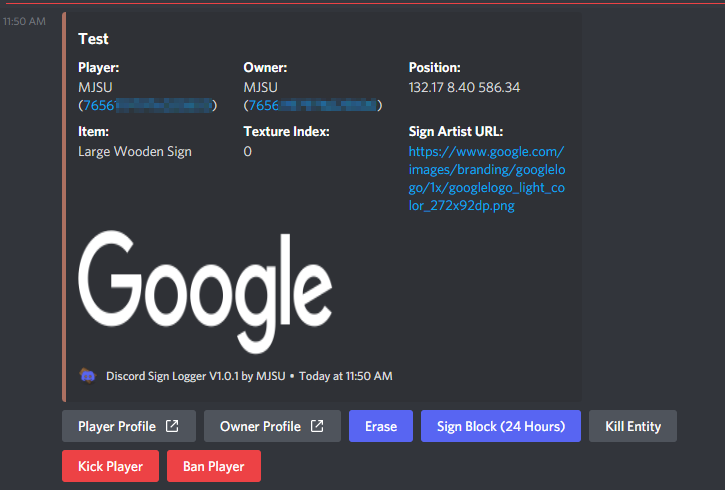Image resolution: width=725 pixels, height=490 pixels.
Task: Click the Kick Player button
Action: pyautogui.click(x=111, y=466)
